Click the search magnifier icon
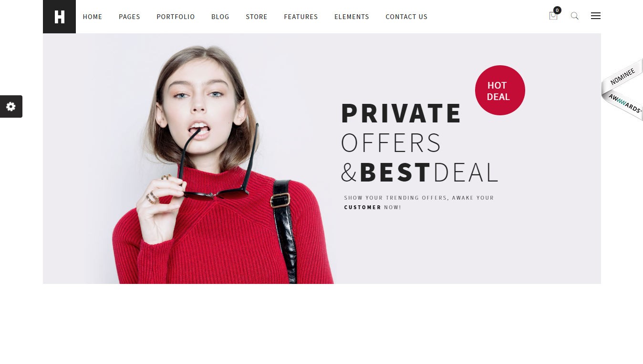 [574, 16]
